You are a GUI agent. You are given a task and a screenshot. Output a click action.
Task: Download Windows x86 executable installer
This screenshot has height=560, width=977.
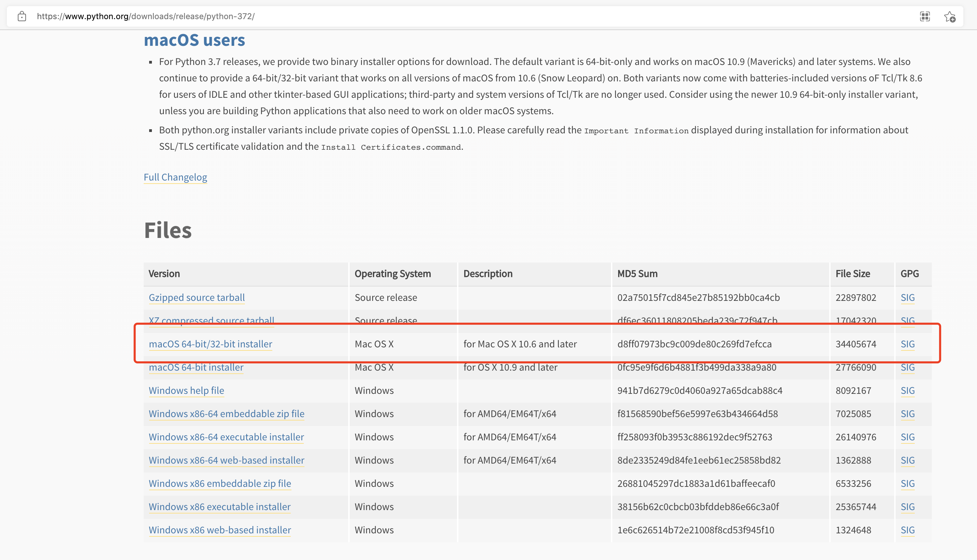tap(219, 507)
